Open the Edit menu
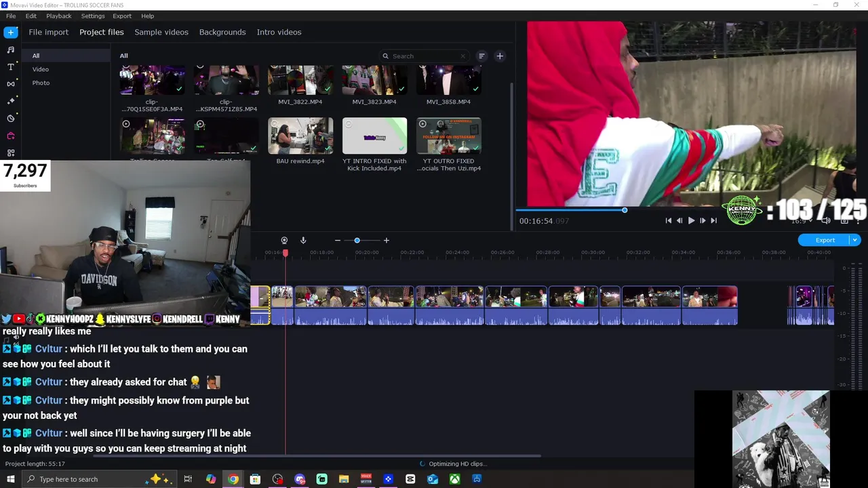The image size is (868, 488). [31, 16]
